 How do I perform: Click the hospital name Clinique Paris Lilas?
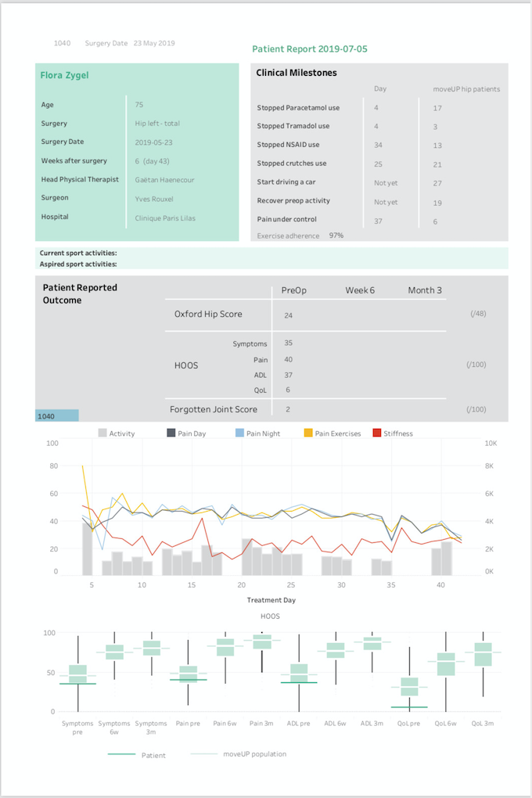click(165, 217)
